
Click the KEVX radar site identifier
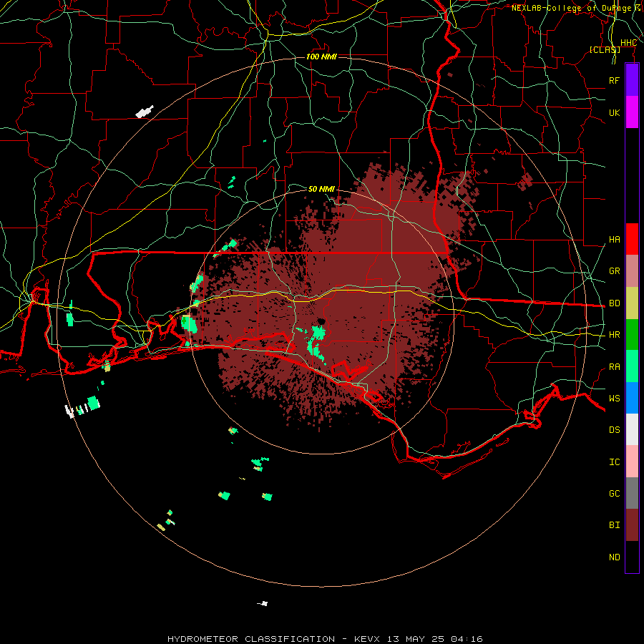[367, 639]
